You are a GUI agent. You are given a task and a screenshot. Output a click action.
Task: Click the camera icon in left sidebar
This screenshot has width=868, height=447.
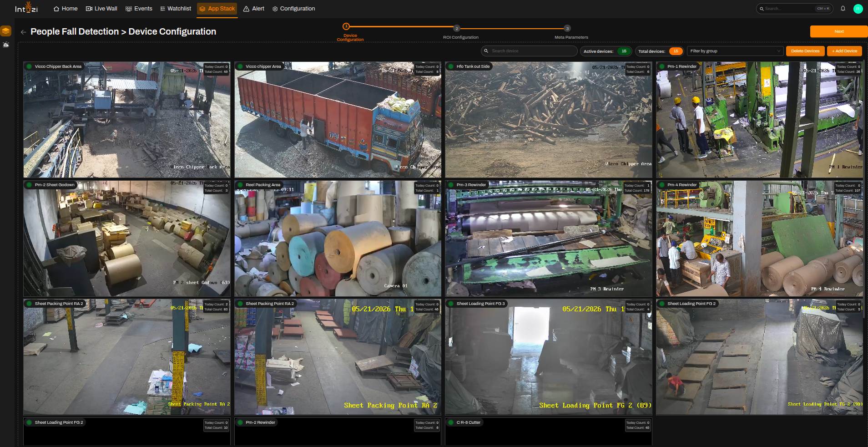[6, 45]
